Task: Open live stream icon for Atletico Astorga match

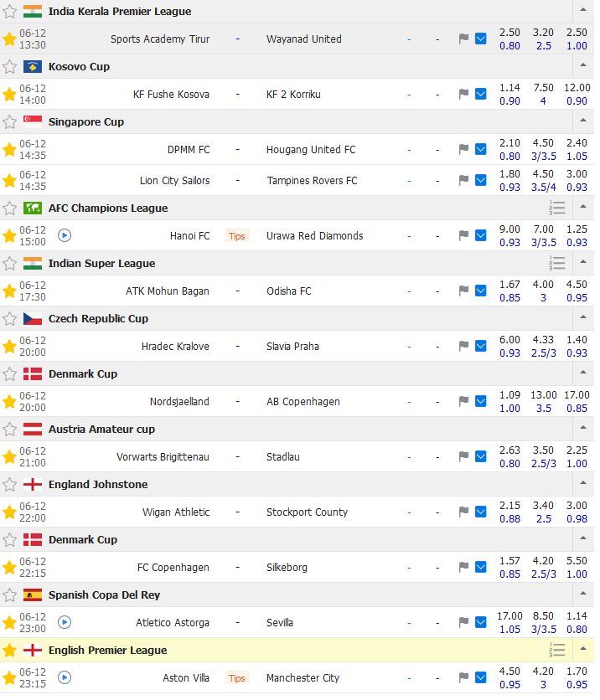Action: coord(65,623)
